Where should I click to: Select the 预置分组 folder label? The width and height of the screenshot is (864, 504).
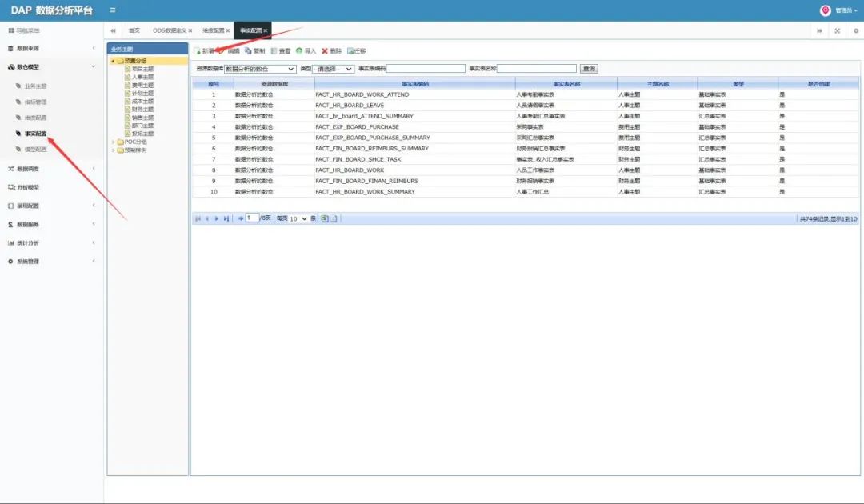pos(135,61)
